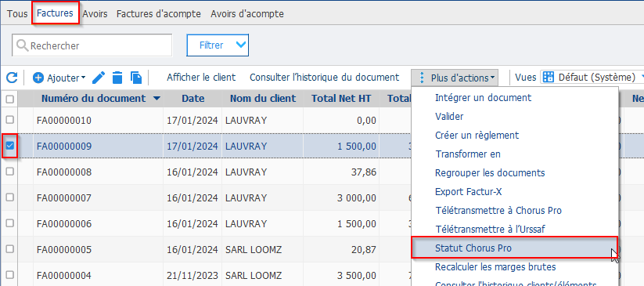Click the 21/11/2023 date cell

(x=192, y=275)
